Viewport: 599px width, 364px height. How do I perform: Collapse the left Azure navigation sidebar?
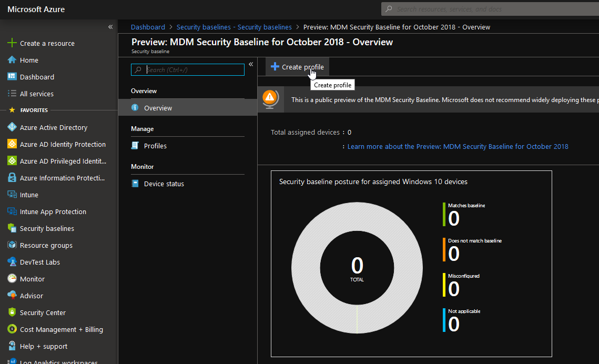[x=110, y=27]
